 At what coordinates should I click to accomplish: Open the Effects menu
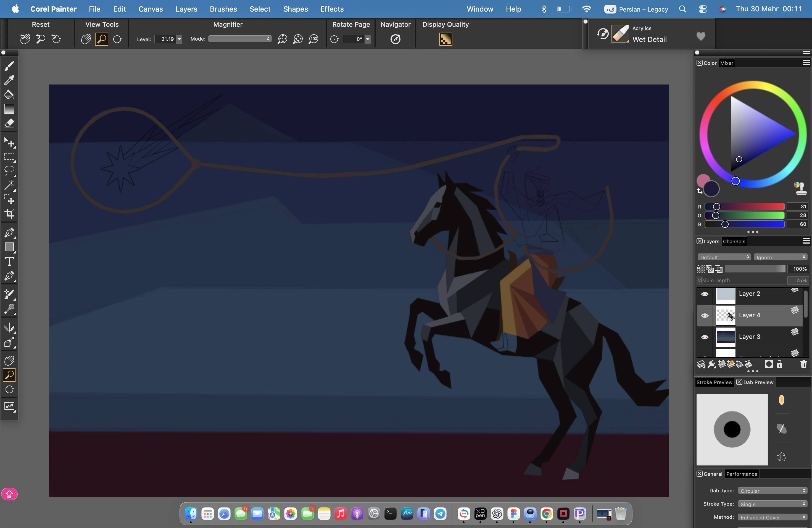tap(332, 9)
